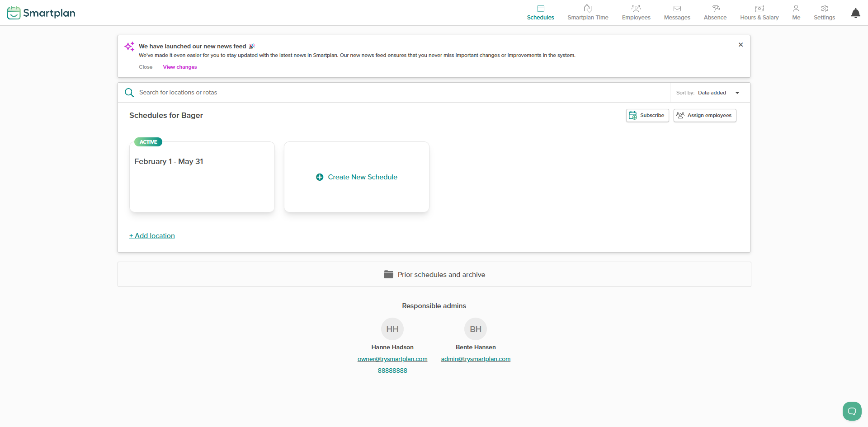
Task: Dismiss the news feed banner with X
Action: coord(741,44)
